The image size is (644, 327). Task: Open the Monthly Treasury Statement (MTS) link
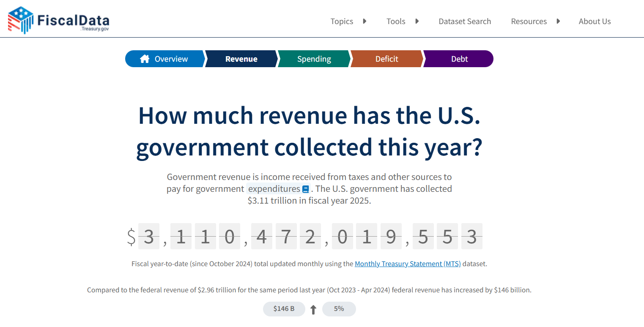click(408, 264)
